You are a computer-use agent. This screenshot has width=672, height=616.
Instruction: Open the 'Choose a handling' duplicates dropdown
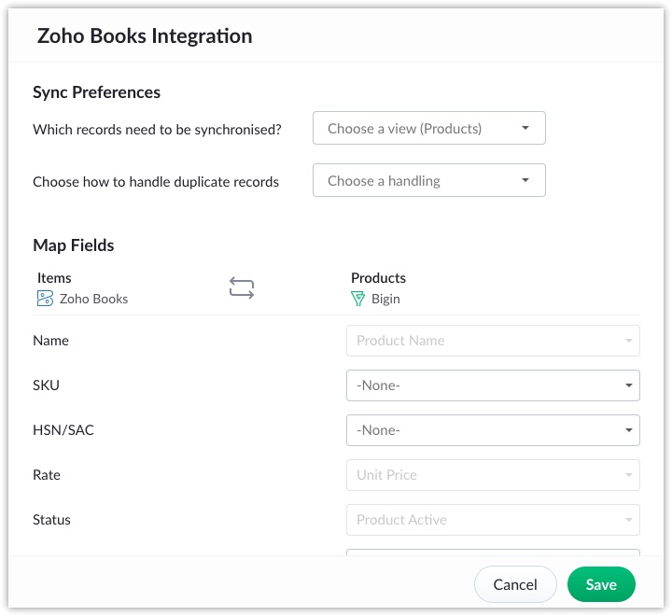(428, 181)
